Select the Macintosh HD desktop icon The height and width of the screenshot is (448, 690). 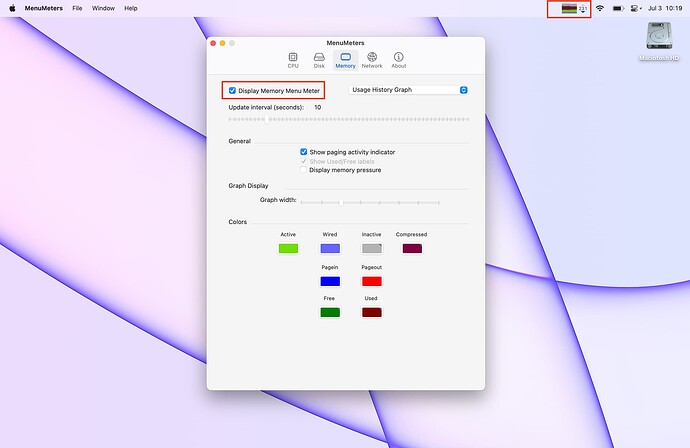coord(659,42)
